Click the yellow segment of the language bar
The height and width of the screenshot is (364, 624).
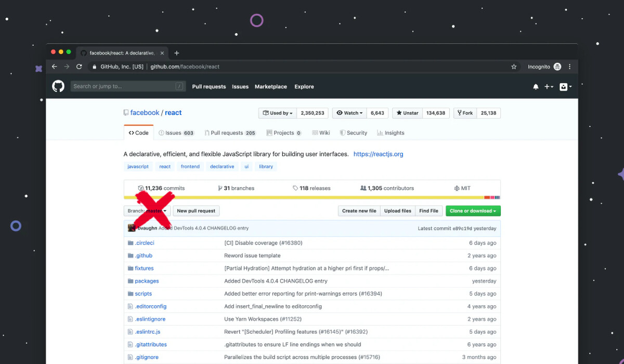[x=312, y=197]
